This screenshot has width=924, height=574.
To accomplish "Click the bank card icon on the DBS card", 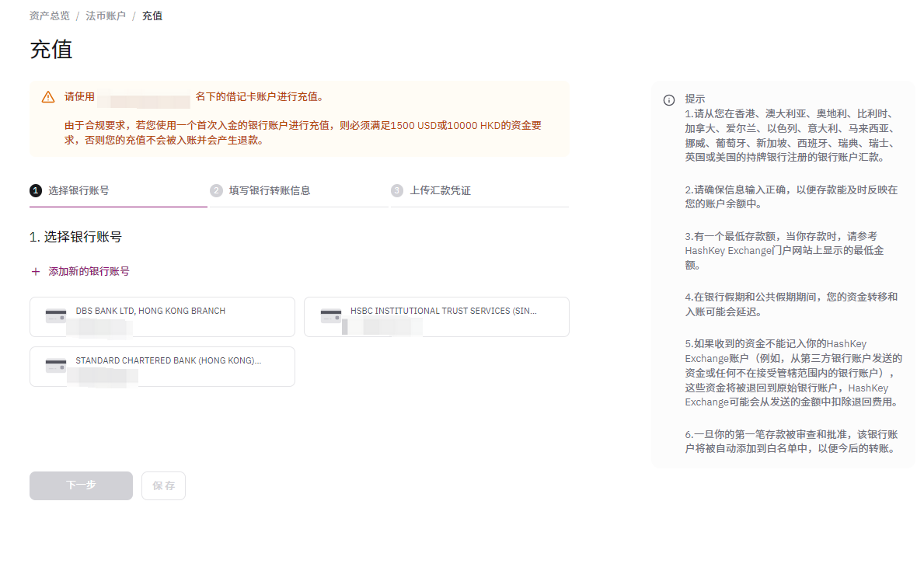I will [55, 315].
